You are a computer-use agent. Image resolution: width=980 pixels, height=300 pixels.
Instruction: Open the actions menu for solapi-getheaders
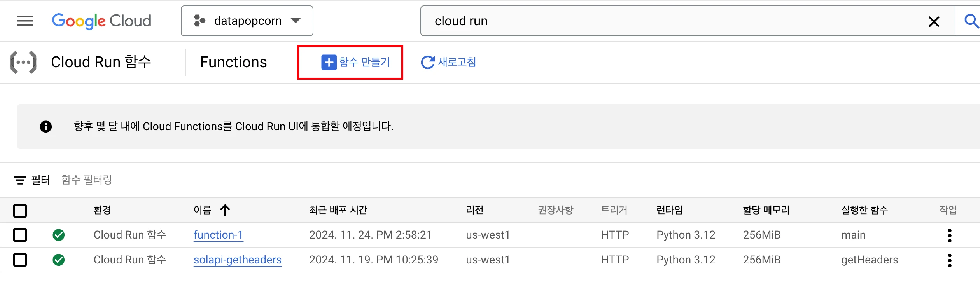tap(950, 260)
